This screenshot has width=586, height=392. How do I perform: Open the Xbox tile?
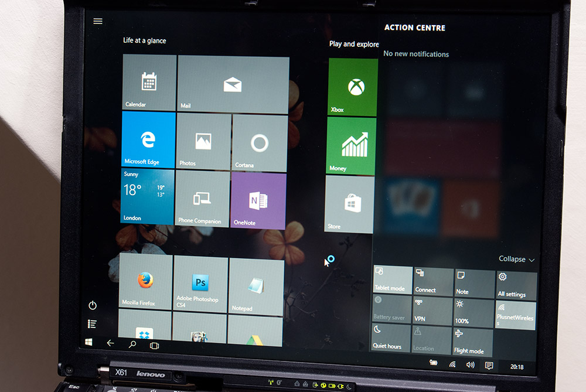353,87
